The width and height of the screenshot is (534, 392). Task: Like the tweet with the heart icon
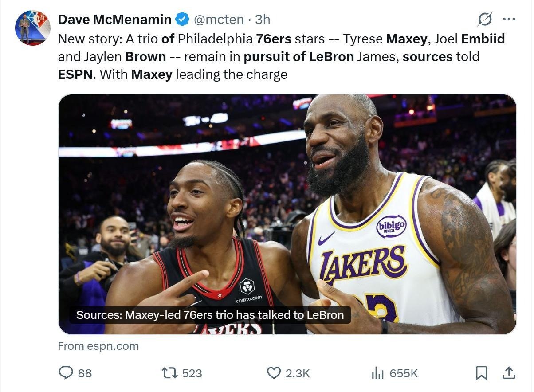(x=273, y=373)
